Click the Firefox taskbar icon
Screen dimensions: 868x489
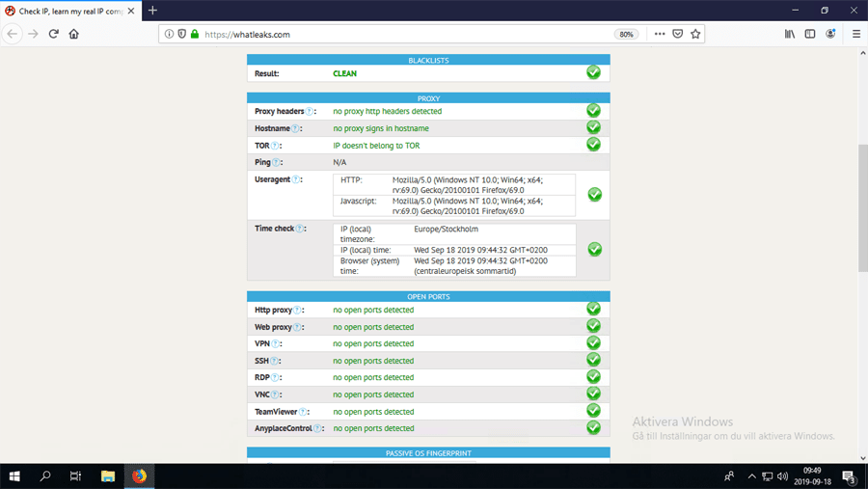click(x=139, y=476)
